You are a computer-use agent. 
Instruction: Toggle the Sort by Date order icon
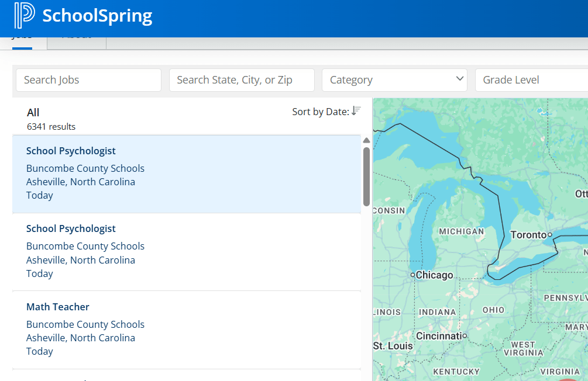pos(356,110)
